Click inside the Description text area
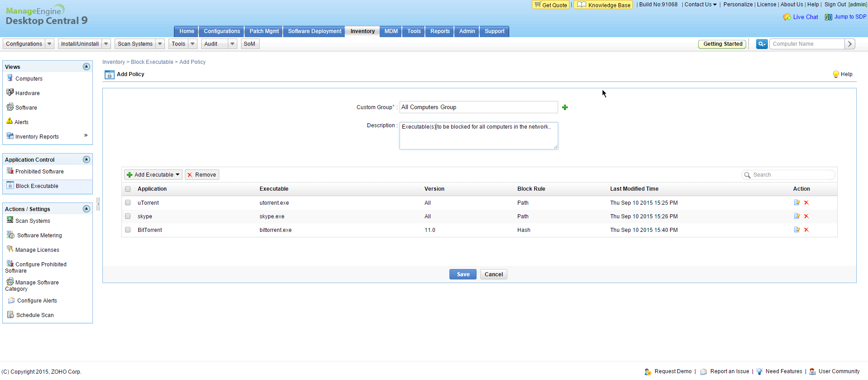This screenshot has width=868, height=380. pos(478,136)
